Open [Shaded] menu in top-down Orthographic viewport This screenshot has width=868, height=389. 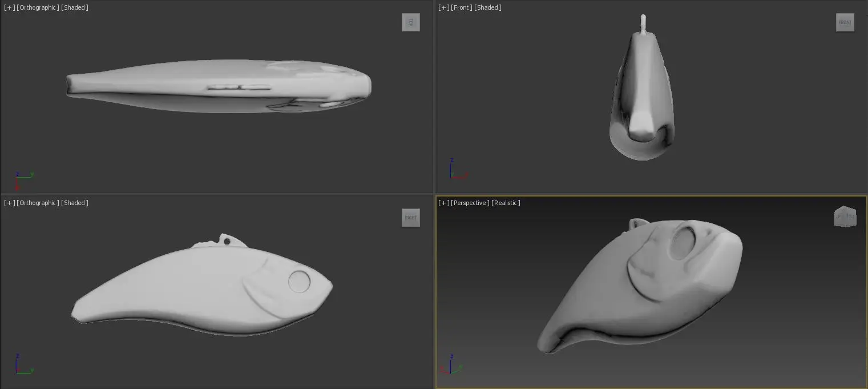pos(75,7)
